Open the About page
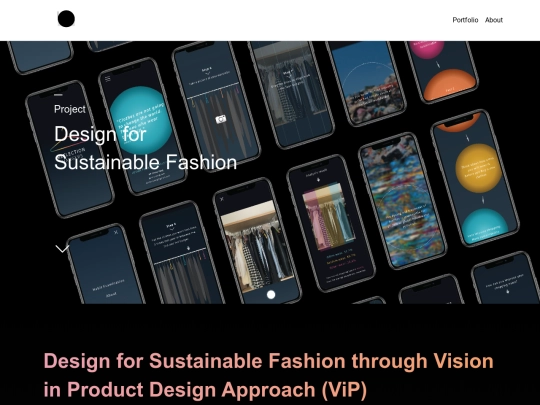This screenshot has height=405, width=540. point(494,20)
